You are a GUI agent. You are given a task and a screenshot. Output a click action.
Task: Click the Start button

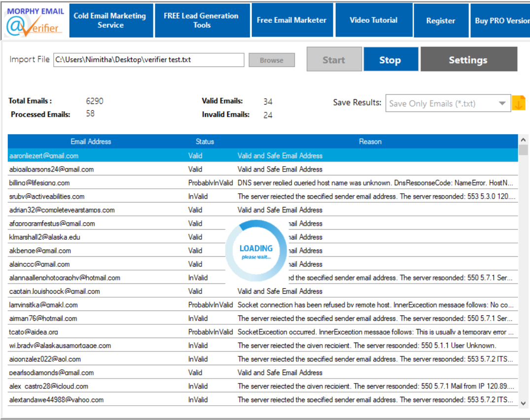[334, 60]
